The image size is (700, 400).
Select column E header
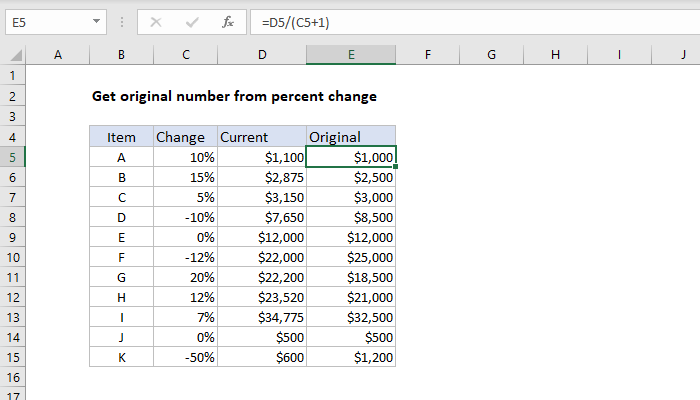[x=351, y=55]
